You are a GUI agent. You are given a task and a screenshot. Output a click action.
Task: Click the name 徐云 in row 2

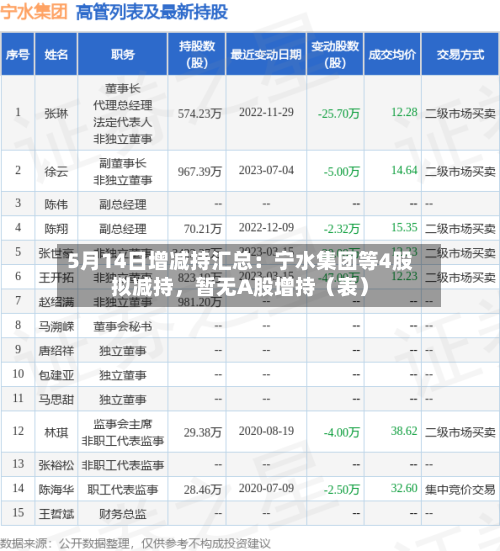(56, 171)
